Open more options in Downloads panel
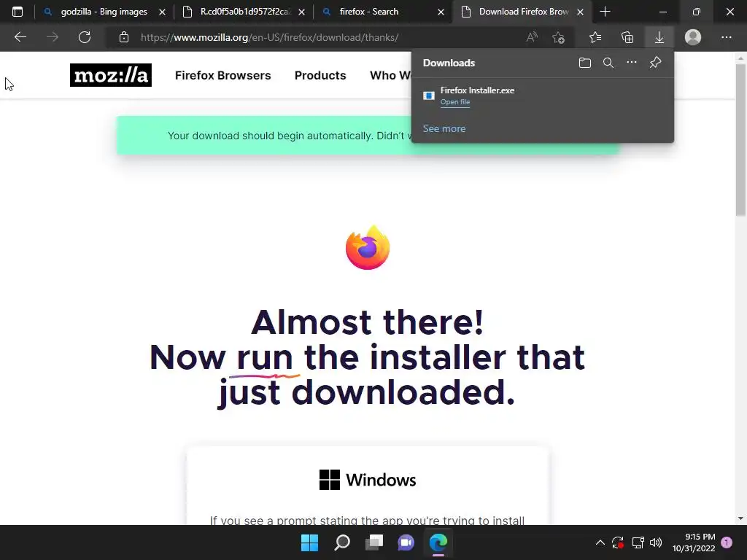The width and height of the screenshot is (747, 560). click(631, 63)
